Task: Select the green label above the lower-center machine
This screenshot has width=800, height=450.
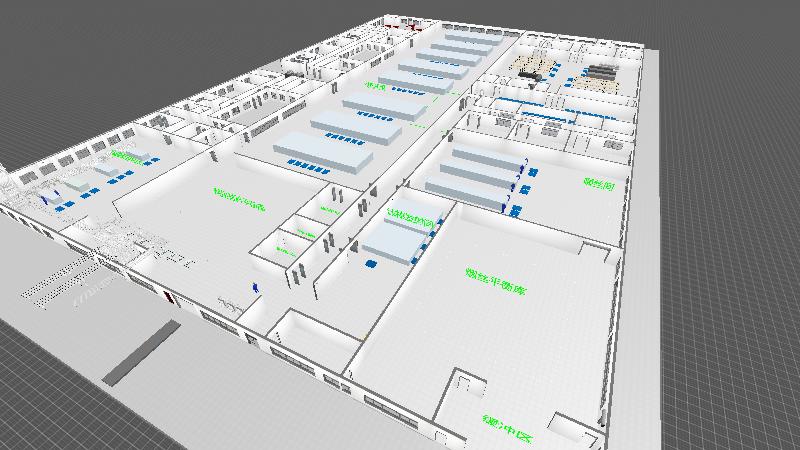Action: (x=411, y=215)
